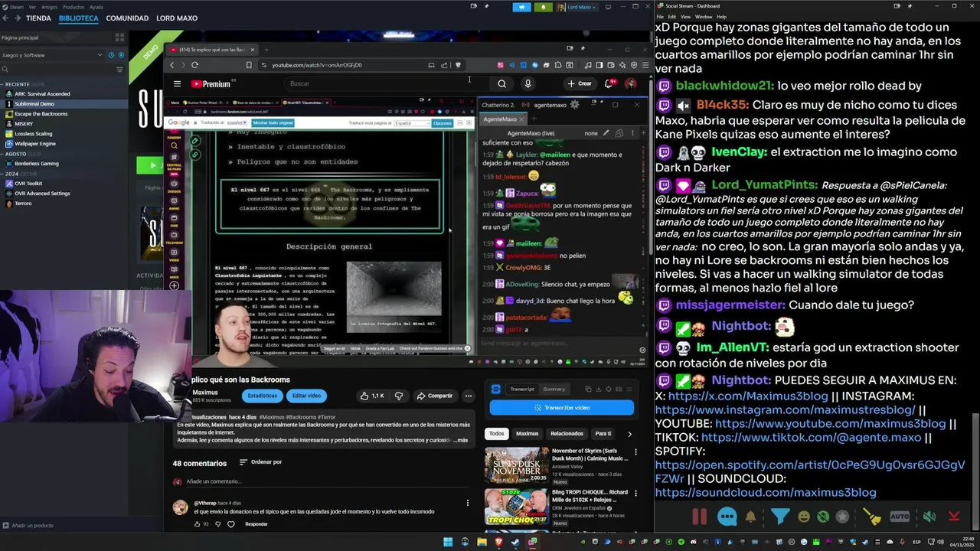Open options for November of Skyrim video

pos(635,452)
